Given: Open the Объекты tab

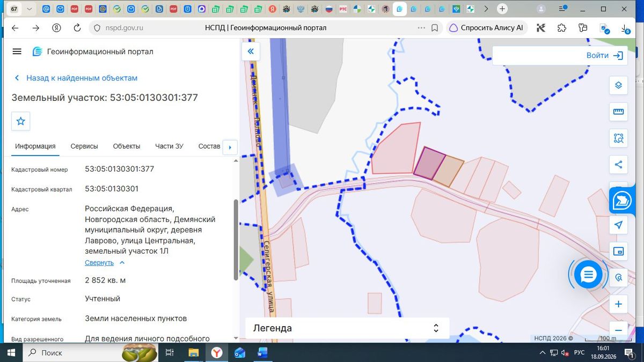Looking at the screenshot, I should pyautogui.click(x=127, y=146).
